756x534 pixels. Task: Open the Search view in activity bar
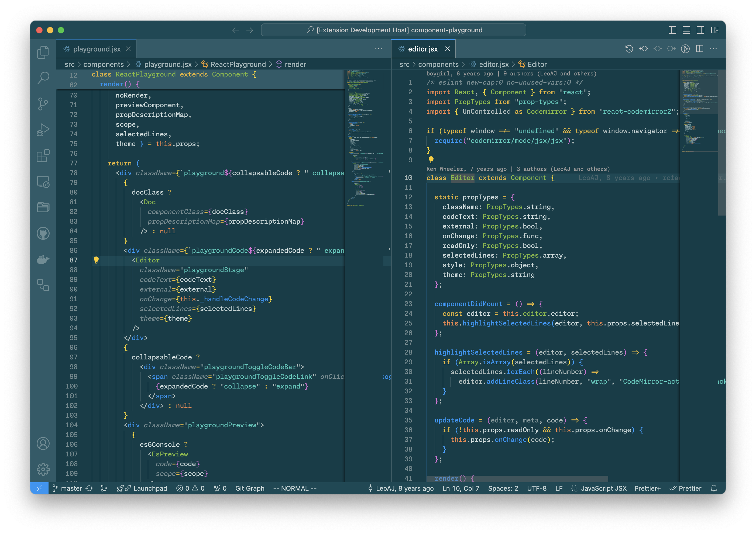pos(43,78)
